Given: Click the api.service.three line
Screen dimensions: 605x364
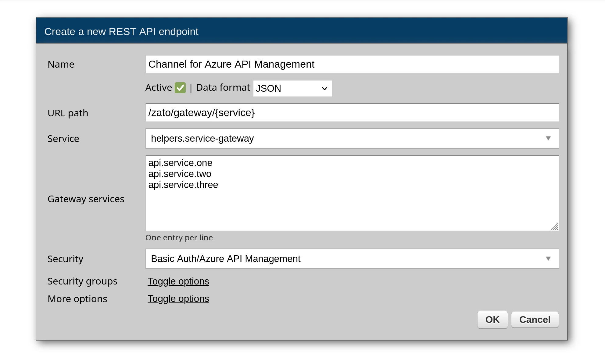Looking at the screenshot, I should coord(183,185).
